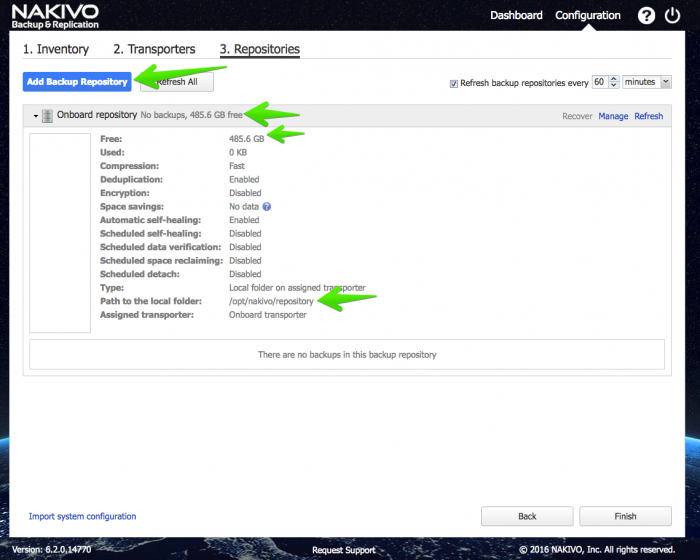The image size is (700, 560).
Task: Click the Back button
Action: (527, 516)
